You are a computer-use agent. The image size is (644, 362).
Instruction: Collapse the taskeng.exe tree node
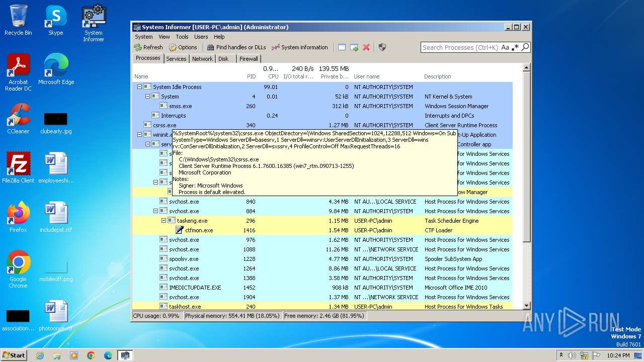[164, 221]
